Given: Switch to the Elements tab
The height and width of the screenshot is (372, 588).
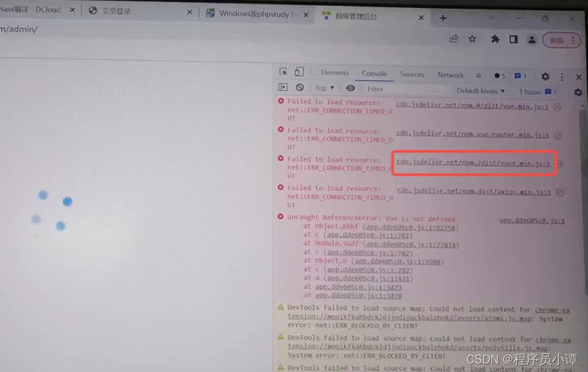Looking at the screenshot, I should click(x=334, y=73).
